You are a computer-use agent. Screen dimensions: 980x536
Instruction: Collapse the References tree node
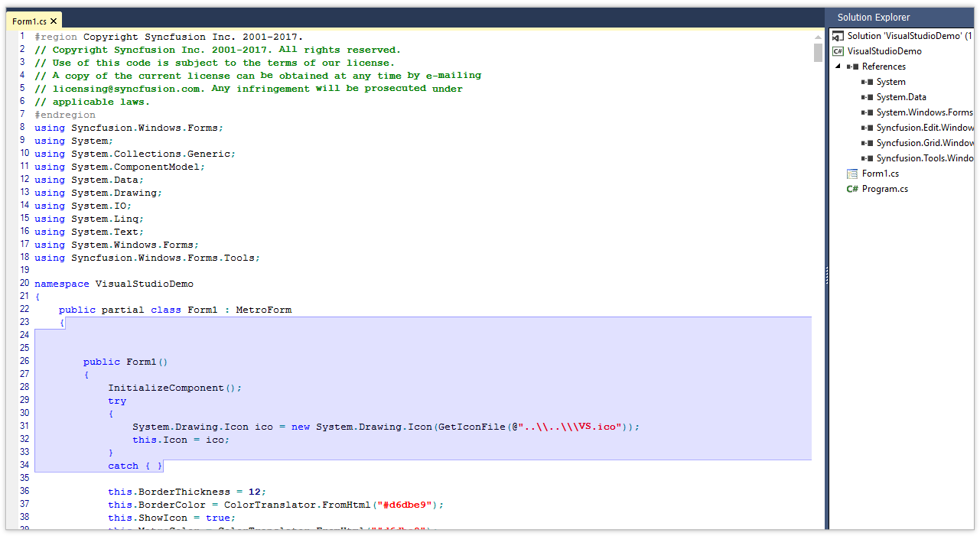(838, 67)
